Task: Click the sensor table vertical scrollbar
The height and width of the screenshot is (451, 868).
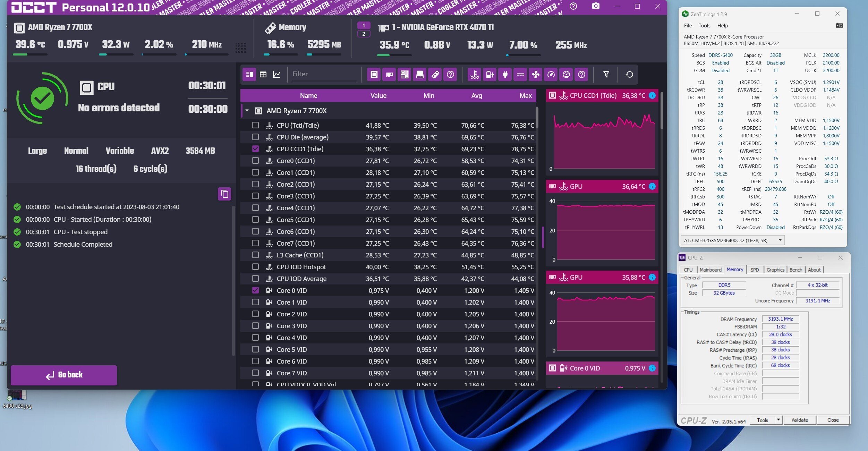Action: click(537, 118)
